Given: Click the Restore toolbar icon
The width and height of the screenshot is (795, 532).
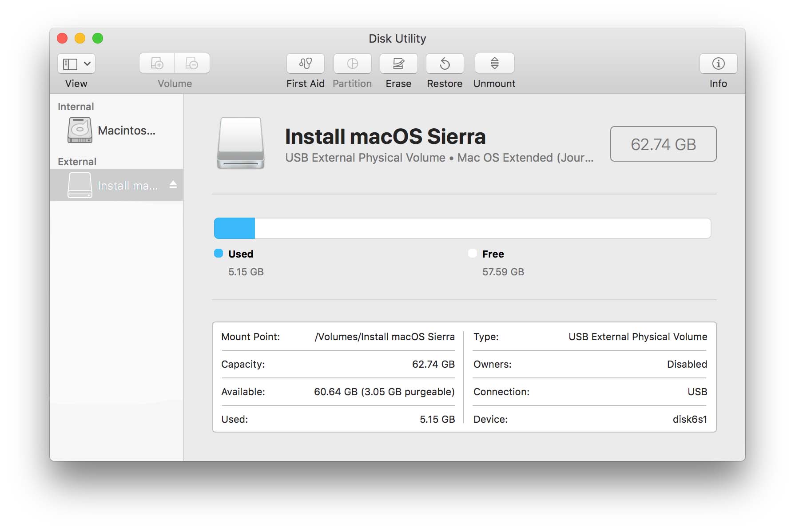Looking at the screenshot, I should [x=445, y=64].
